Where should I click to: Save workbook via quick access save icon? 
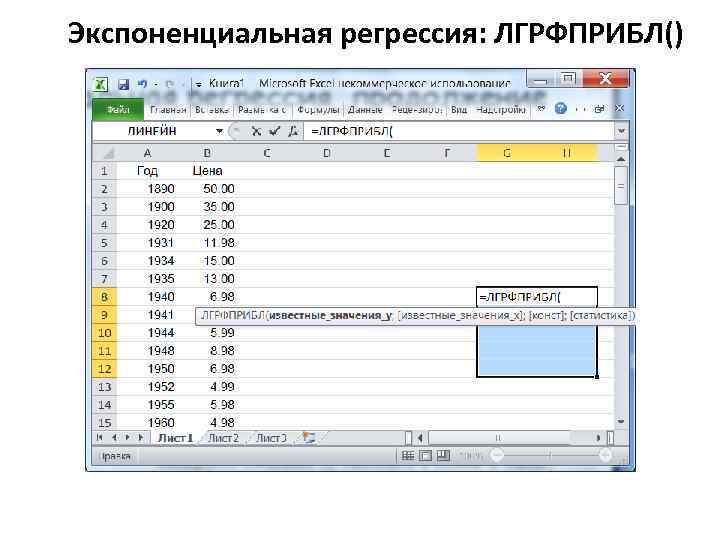pyautogui.click(x=124, y=84)
